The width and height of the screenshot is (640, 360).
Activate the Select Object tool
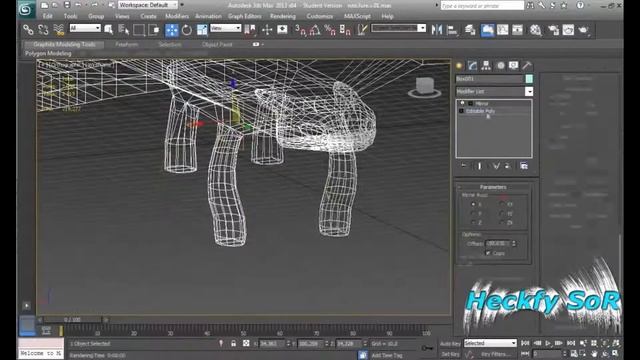tap(109, 30)
